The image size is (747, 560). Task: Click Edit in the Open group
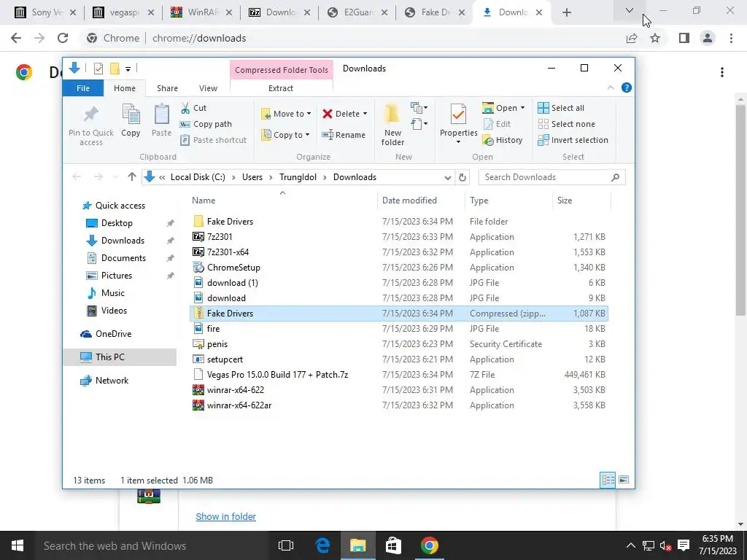tap(497, 124)
